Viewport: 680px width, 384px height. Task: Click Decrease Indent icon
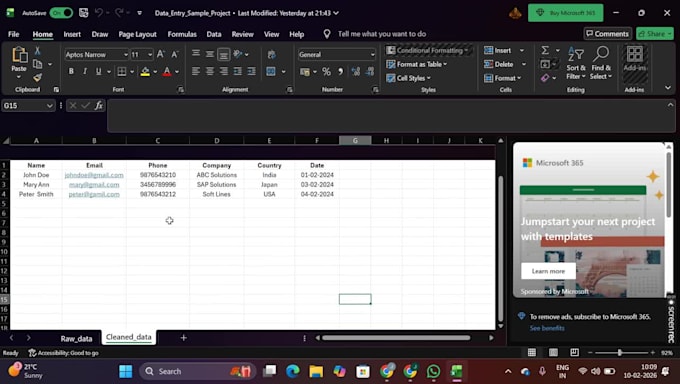click(x=238, y=72)
